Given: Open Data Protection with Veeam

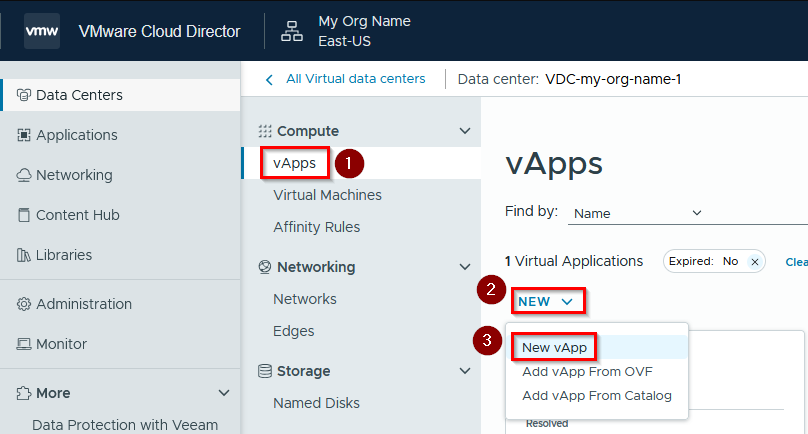Looking at the screenshot, I should click(125, 425).
